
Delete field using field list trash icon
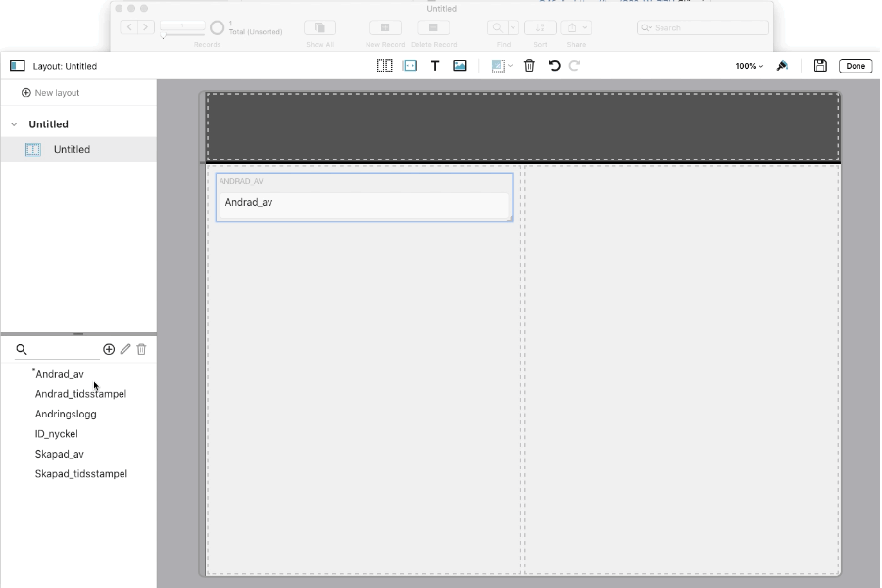click(x=141, y=349)
